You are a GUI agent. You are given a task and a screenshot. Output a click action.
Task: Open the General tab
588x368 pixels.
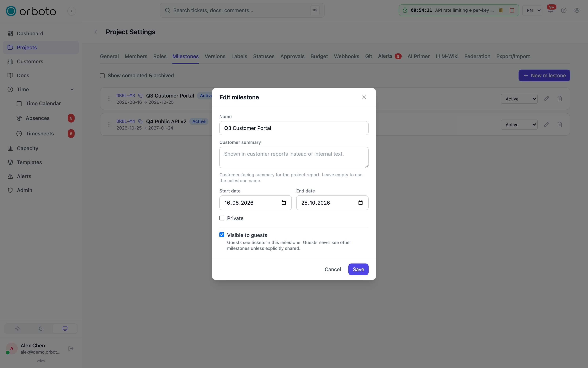pyautogui.click(x=109, y=56)
